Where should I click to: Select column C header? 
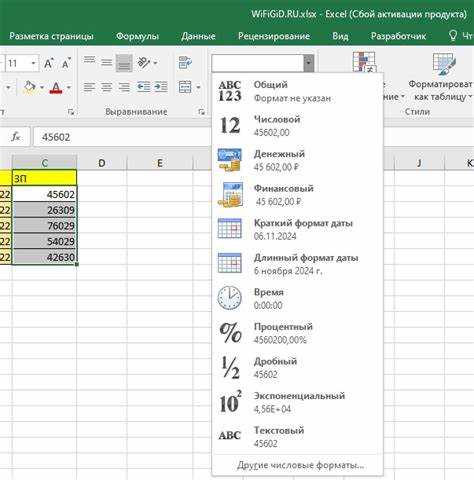[44, 163]
